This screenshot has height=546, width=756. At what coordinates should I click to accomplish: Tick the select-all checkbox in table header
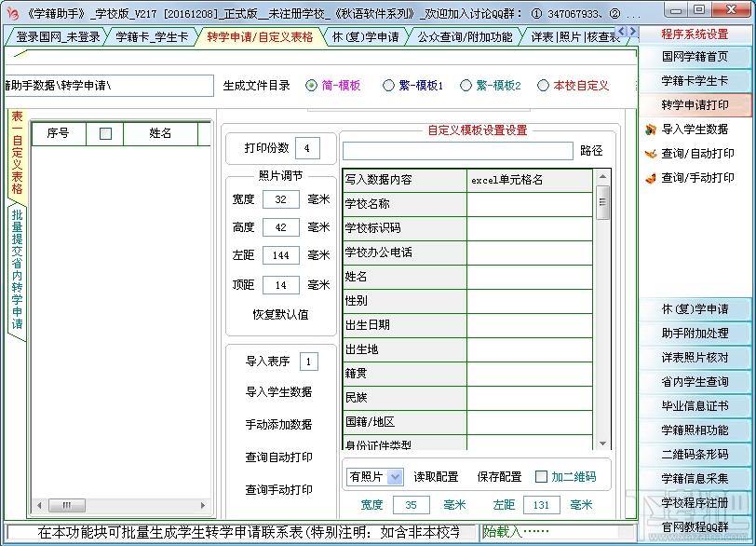point(105,133)
